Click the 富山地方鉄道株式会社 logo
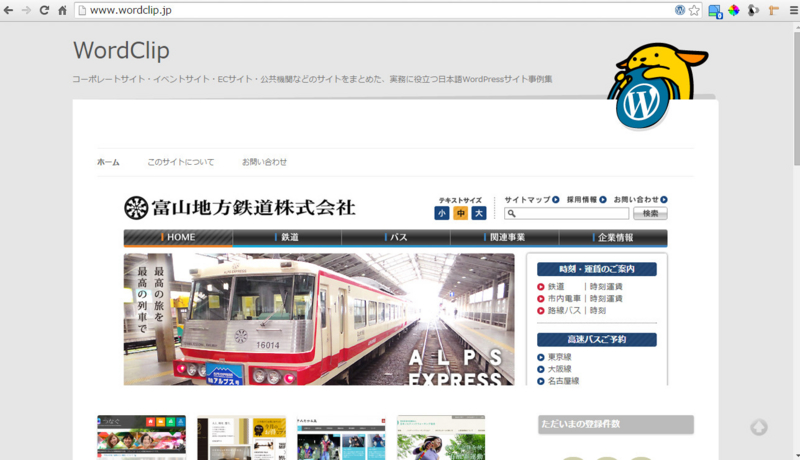Screen dimensions: 800x460 coord(239,208)
